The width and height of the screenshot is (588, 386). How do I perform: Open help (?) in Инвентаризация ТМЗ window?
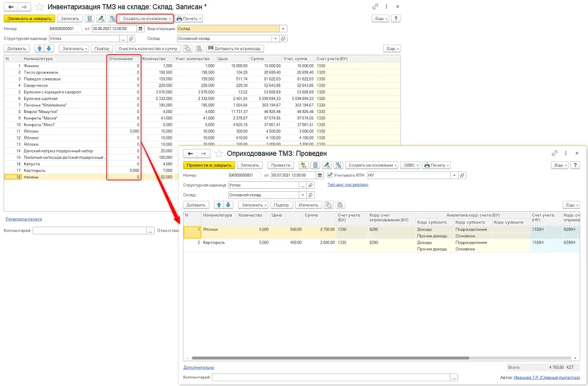396,18
